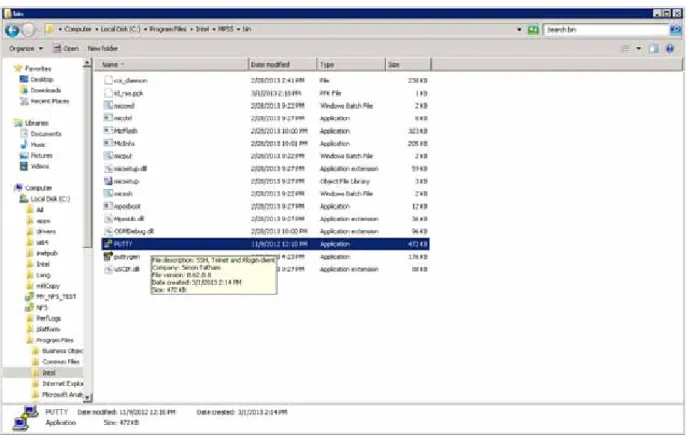Click the sidebar scrollbar down arrow

click(x=87, y=398)
